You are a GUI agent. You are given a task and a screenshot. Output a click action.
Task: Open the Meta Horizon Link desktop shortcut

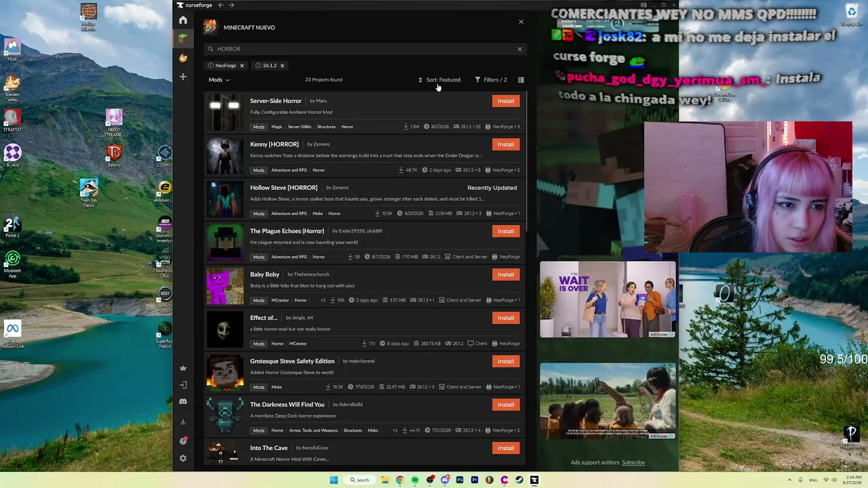point(12,334)
